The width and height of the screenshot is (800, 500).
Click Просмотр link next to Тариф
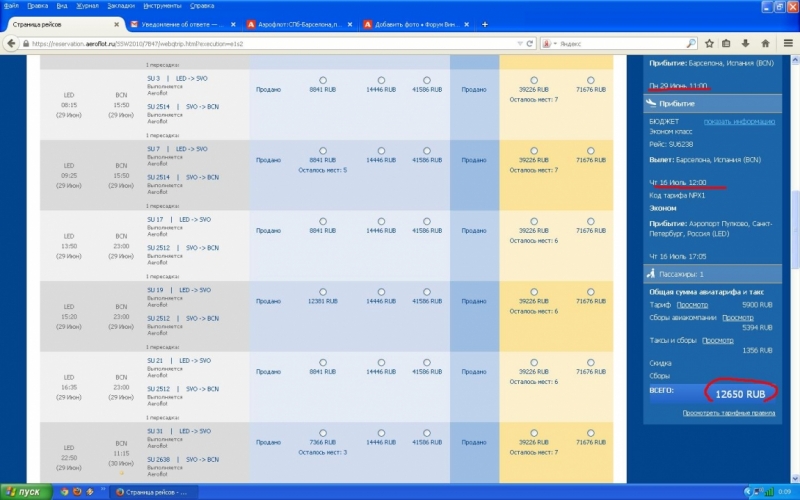tap(692, 304)
